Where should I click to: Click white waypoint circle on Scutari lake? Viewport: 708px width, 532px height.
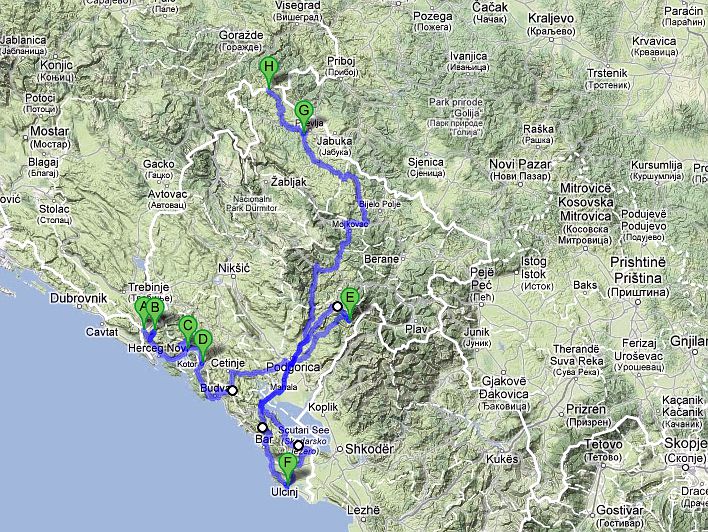point(298,446)
